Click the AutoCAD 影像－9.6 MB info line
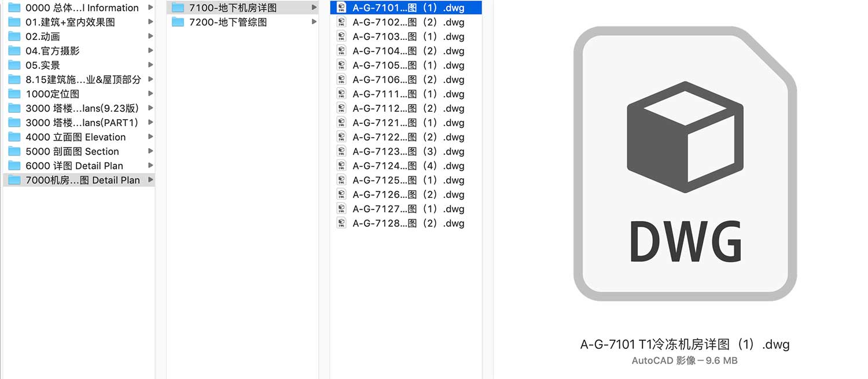 [x=685, y=360]
